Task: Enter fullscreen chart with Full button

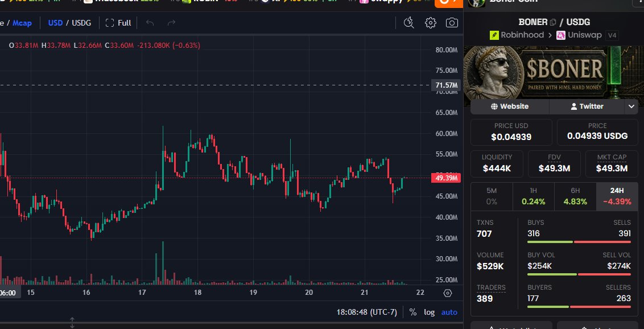Action: pos(118,23)
